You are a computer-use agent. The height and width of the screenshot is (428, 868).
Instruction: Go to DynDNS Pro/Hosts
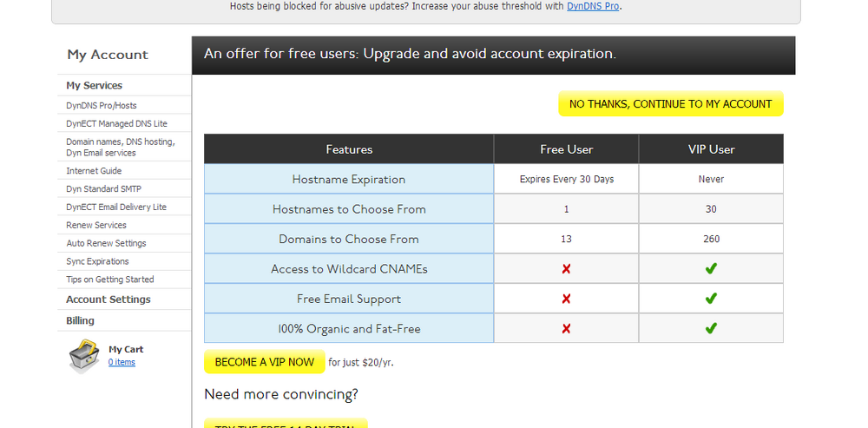click(102, 105)
